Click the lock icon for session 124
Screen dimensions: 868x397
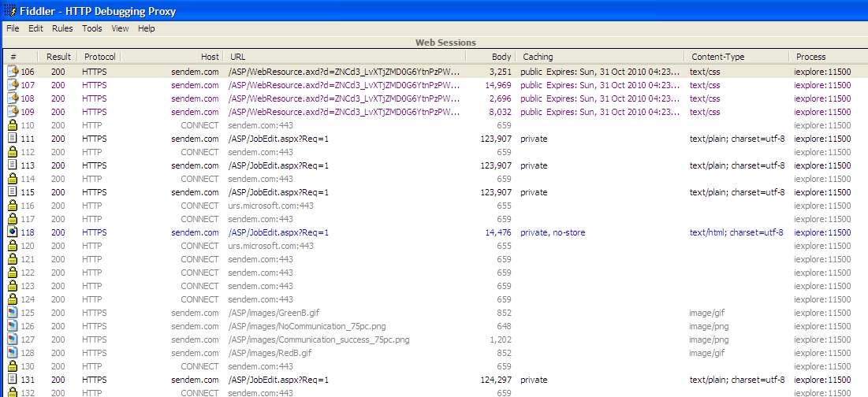pyautogui.click(x=12, y=299)
